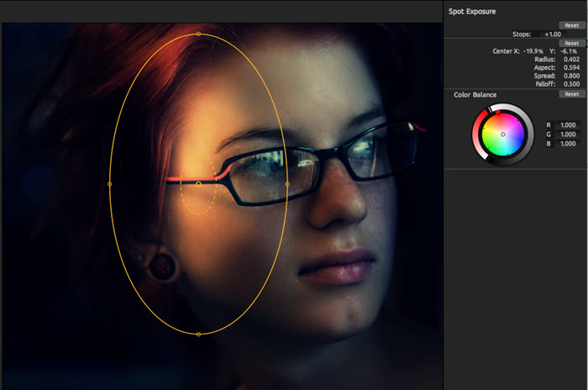The height and width of the screenshot is (390, 588).
Task: Reset the Color Balance
Action: pyautogui.click(x=572, y=94)
